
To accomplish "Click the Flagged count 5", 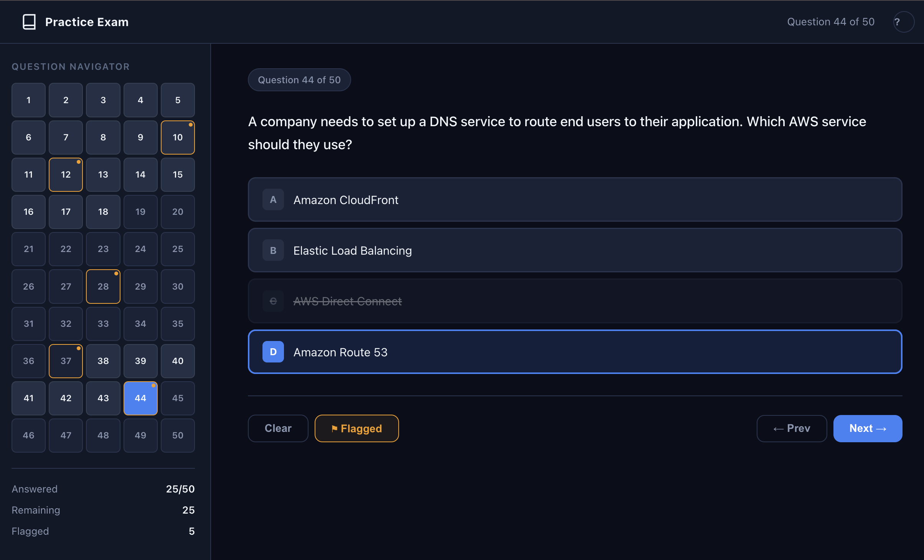I will tap(191, 531).
